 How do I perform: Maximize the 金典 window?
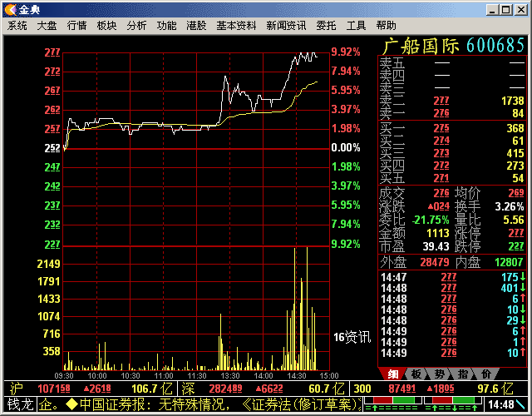(x=506, y=10)
